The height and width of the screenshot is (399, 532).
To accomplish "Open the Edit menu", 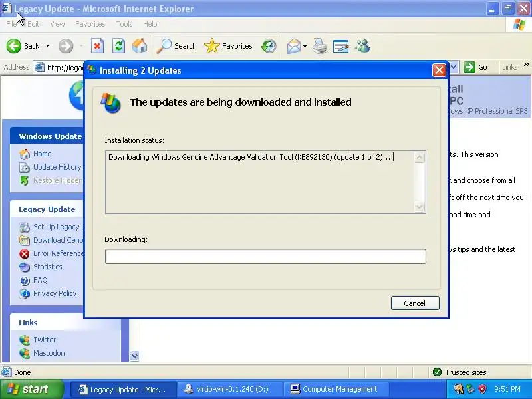I will click(33, 24).
